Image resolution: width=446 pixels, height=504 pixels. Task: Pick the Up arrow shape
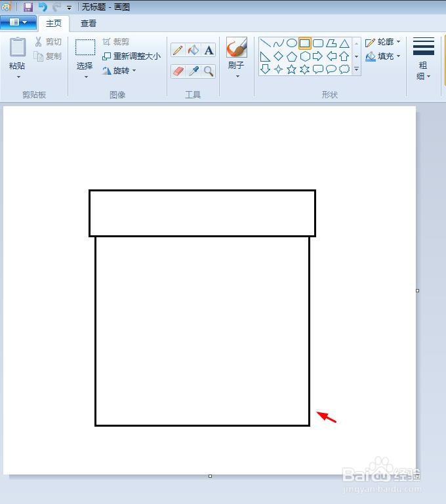[x=344, y=56]
